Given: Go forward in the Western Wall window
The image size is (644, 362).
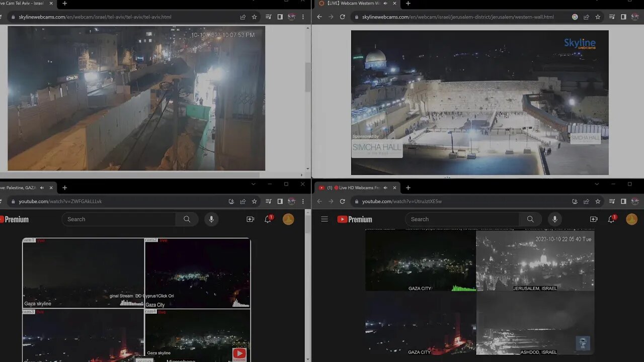Looking at the screenshot, I should point(331,17).
